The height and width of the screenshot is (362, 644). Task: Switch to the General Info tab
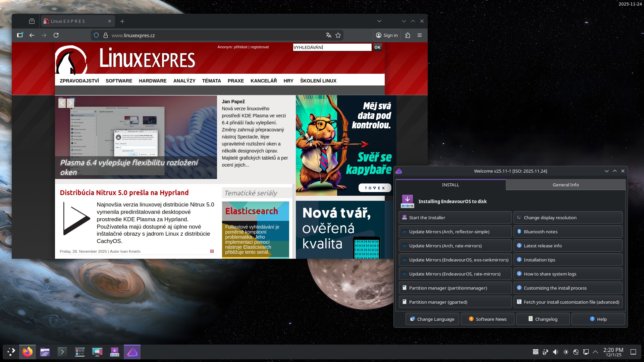click(566, 185)
